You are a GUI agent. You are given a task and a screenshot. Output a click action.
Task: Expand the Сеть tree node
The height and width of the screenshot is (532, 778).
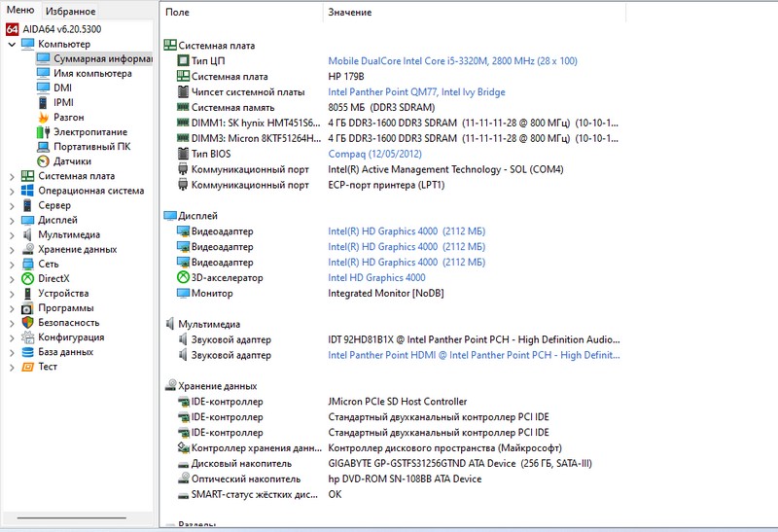tap(12, 265)
